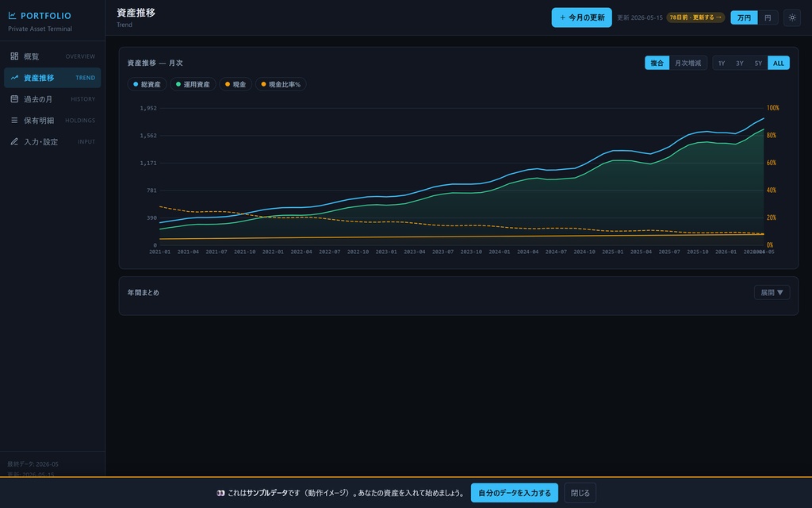The image size is (812, 508).
Task: Toggle the 現金比率% series legend
Action: 281,84
